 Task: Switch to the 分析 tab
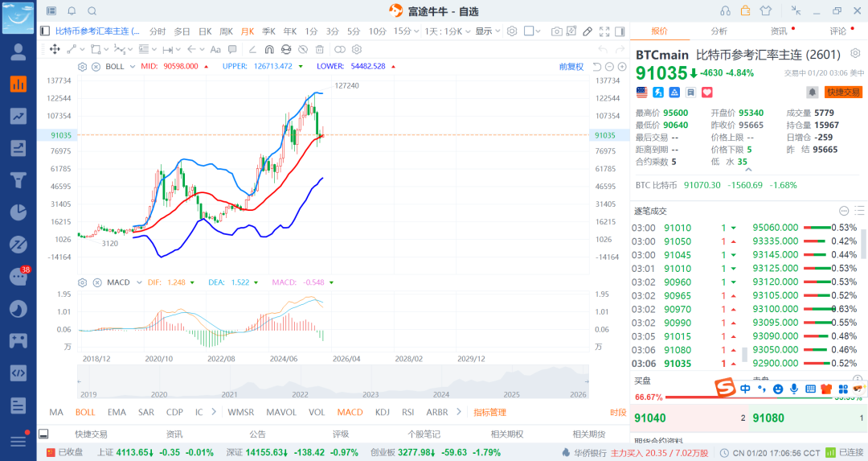(x=719, y=31)
